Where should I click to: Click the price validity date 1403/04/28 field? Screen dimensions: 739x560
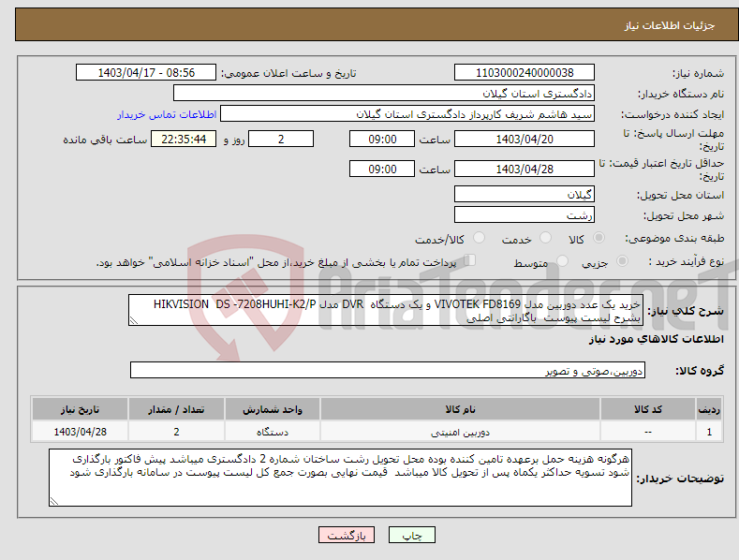[x=525, y=169]
